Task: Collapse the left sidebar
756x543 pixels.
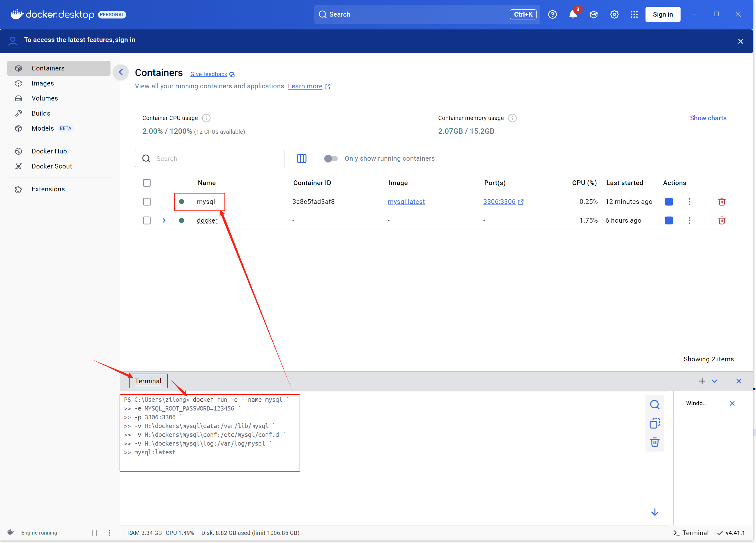Action: (121, 72)
